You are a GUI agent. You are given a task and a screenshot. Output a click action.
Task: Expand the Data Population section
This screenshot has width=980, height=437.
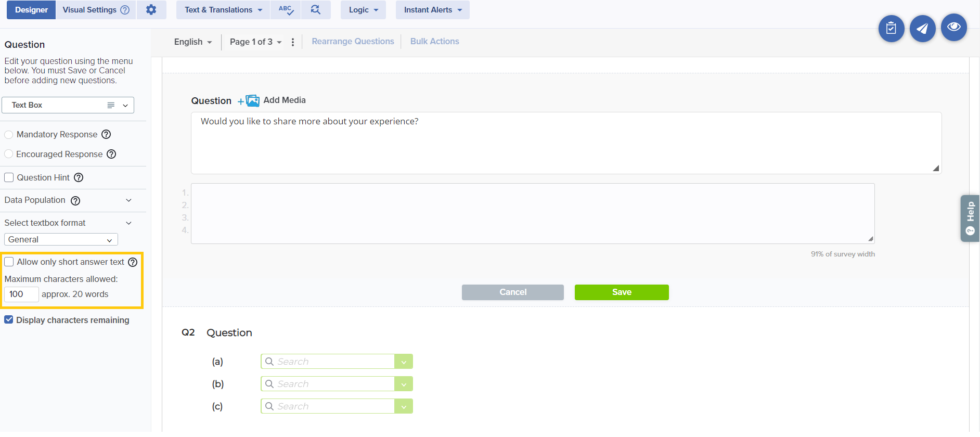(x=128, y=200)
